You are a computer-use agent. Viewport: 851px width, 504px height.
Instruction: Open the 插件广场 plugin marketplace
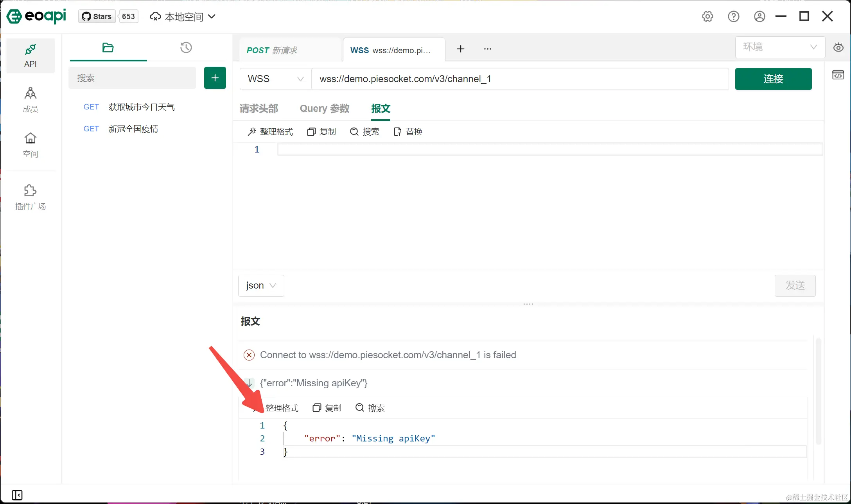click(31, 197)
